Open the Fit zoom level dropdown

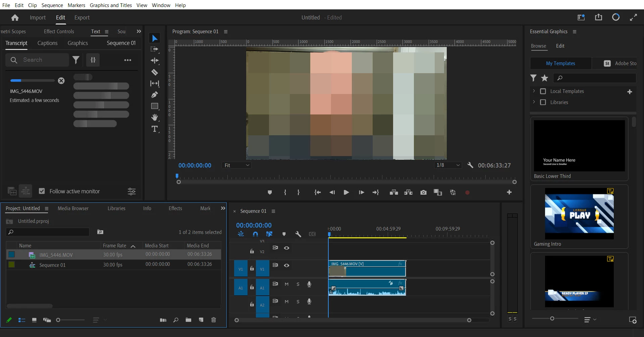point(236,165)
